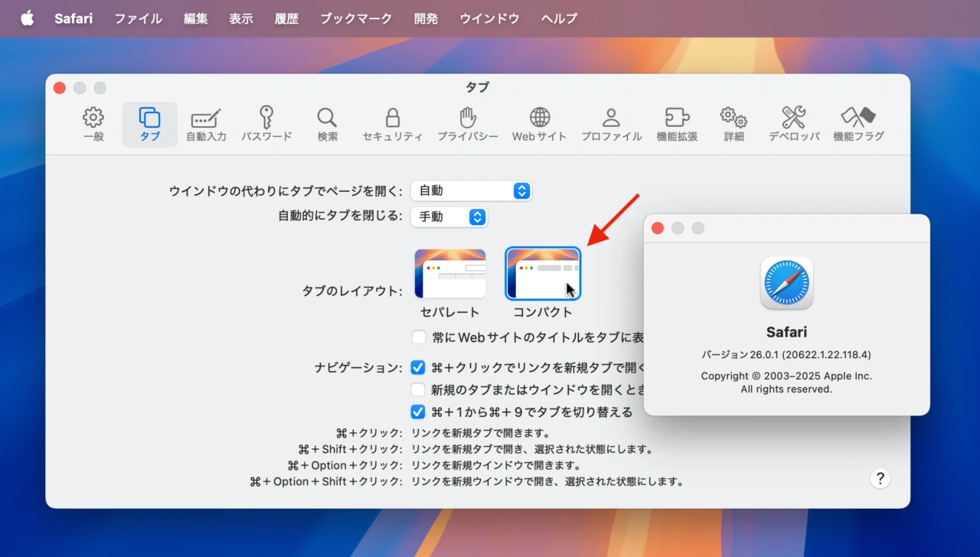Select the セパレート tab layout
The height and width of the screenshot is (557, 980).
tap(450, 273)
